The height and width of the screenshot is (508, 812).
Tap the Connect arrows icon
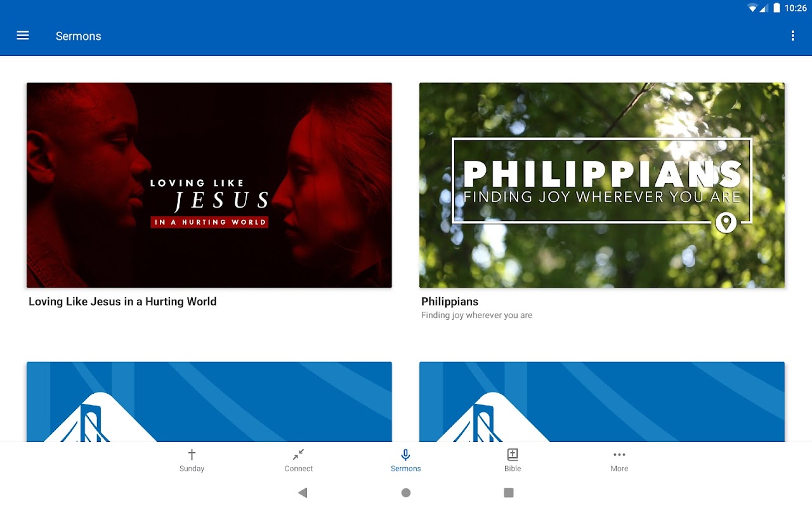[x=298, y=454]
